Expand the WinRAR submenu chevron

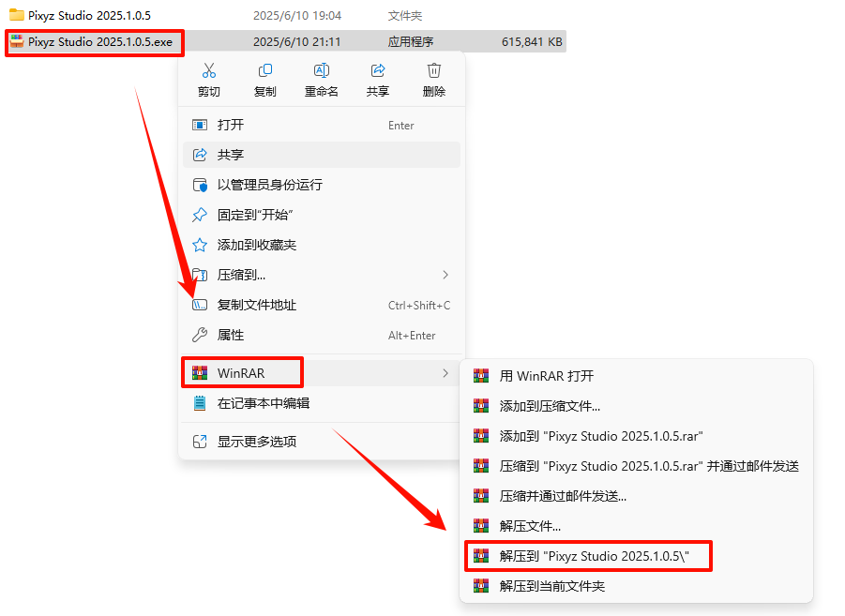pyautogui.click(x=445, y=373)
